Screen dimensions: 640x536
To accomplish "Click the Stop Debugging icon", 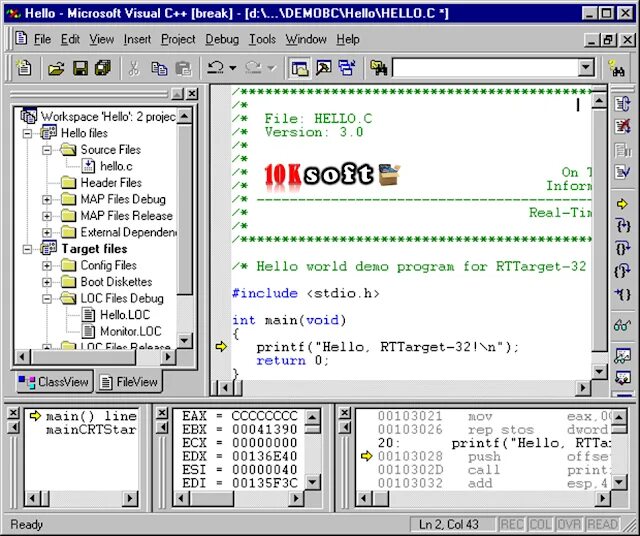I will (622, 127).
